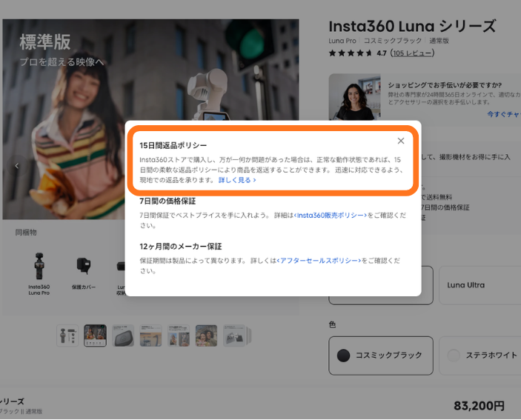521x420 pixels.
Task: Click the 83,200円 price
Action: pos(479,406)
